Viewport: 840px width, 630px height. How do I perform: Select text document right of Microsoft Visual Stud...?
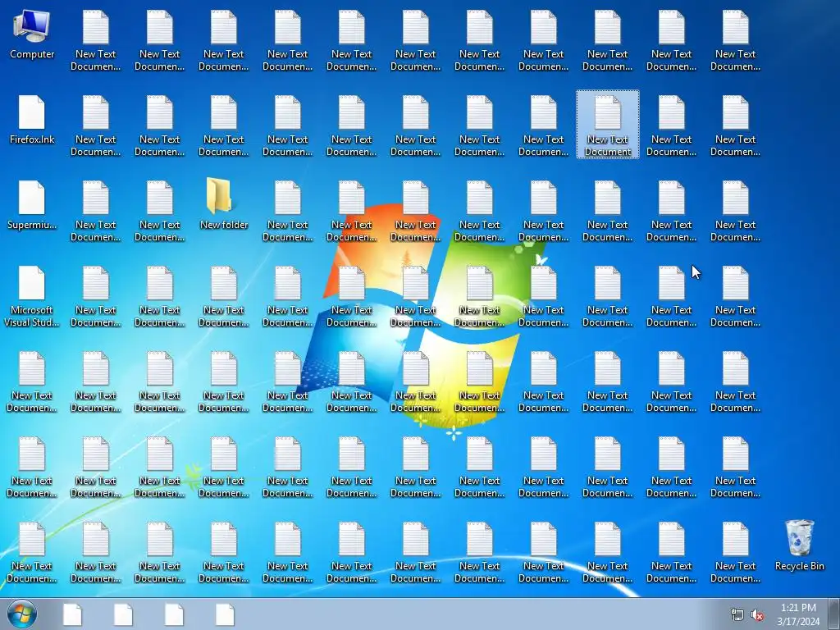[95, 296]
